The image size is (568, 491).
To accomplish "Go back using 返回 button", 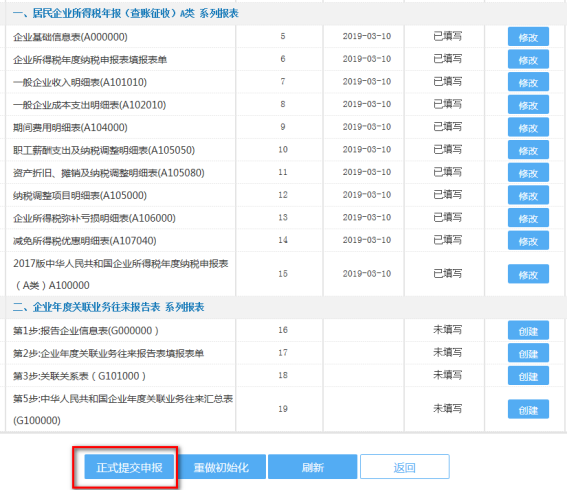I will pyautogui.click(x=405, y=467).
